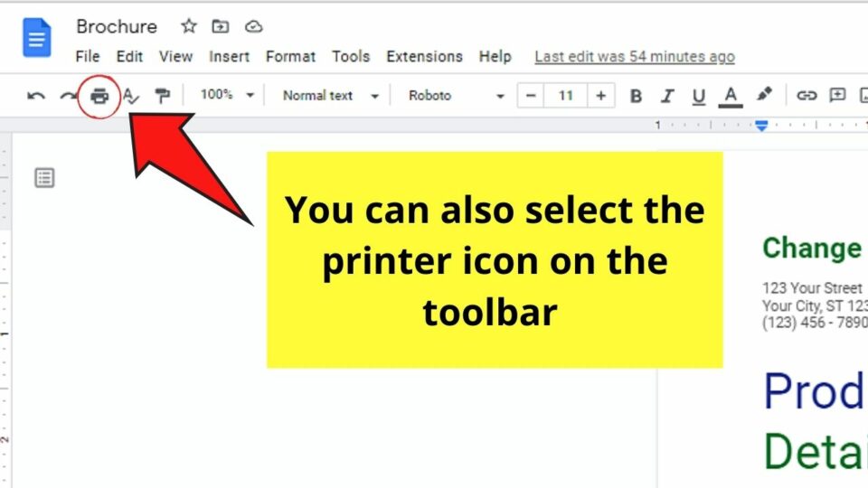This screenshot has width=868, height=488.
Task: Star the Brochure document
Action: (x=189, y=26)
